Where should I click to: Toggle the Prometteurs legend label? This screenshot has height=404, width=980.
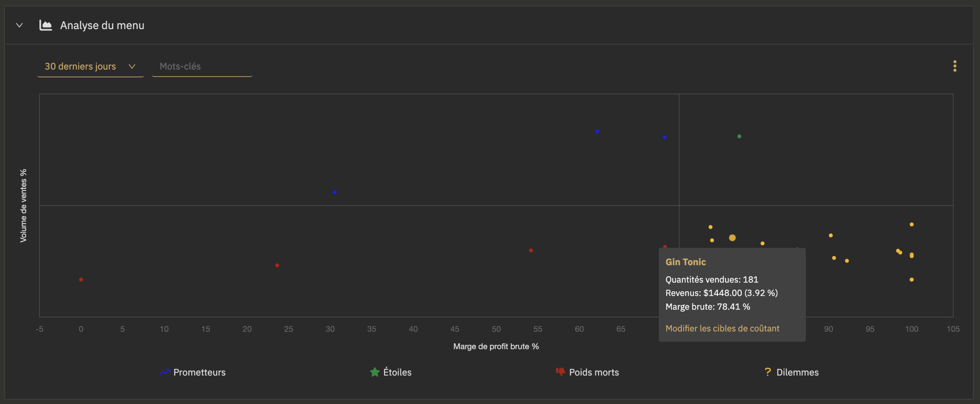pos(199,372)
